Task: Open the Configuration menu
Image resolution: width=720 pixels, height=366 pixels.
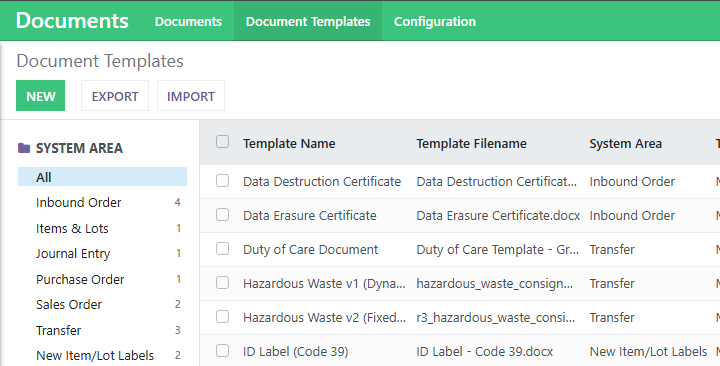Action: pyautogui.click(x=435, y=22)
